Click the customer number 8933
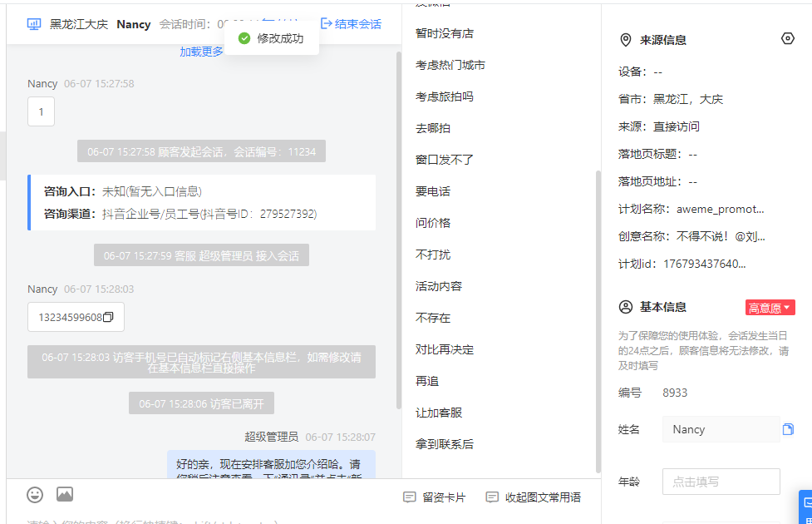The width and height of the screenshot is (812, 524). click(675, 393)
